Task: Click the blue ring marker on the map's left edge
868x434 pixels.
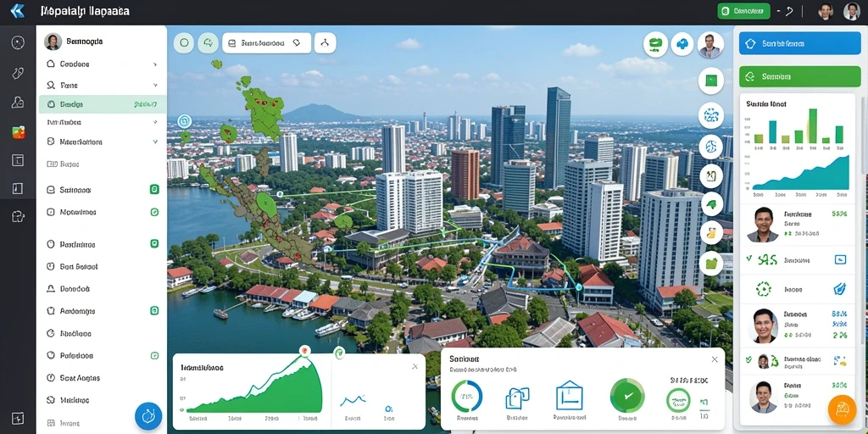Action: pyautogui.click(x=184, y=120)
